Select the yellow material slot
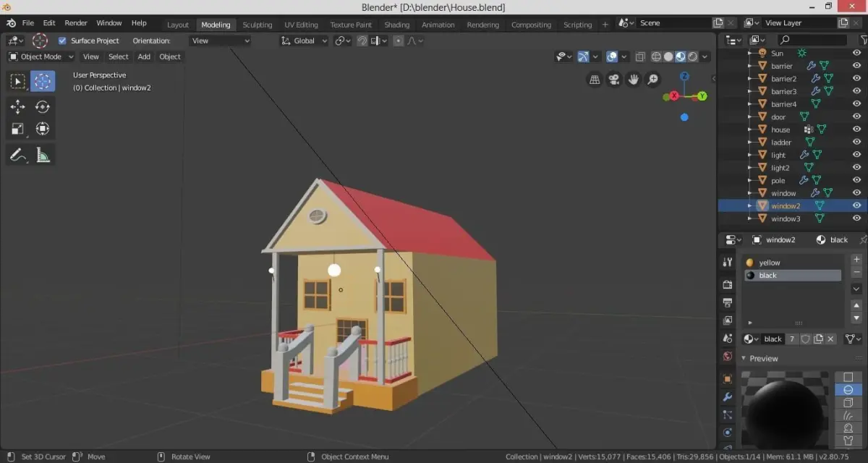The image size is (868, 463). 793,263
